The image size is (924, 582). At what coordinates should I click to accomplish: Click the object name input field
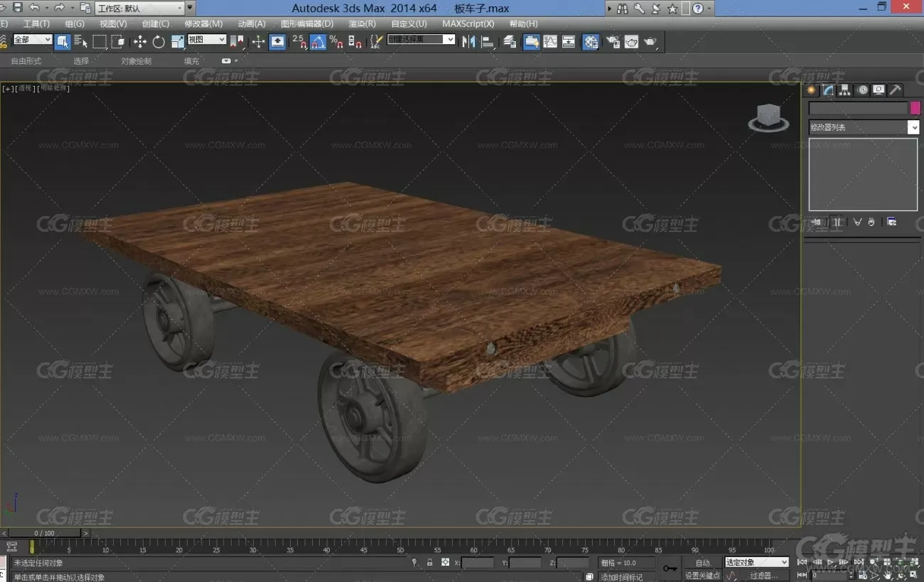pos(858,108)
